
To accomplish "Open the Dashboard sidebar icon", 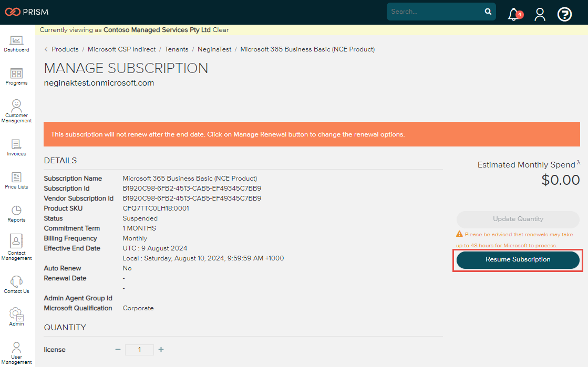I will point(16,44).
